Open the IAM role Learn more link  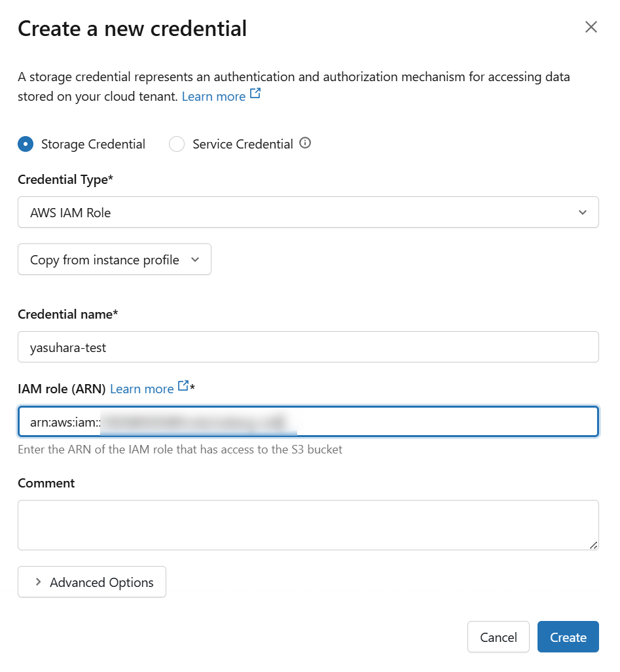point(141,389)
